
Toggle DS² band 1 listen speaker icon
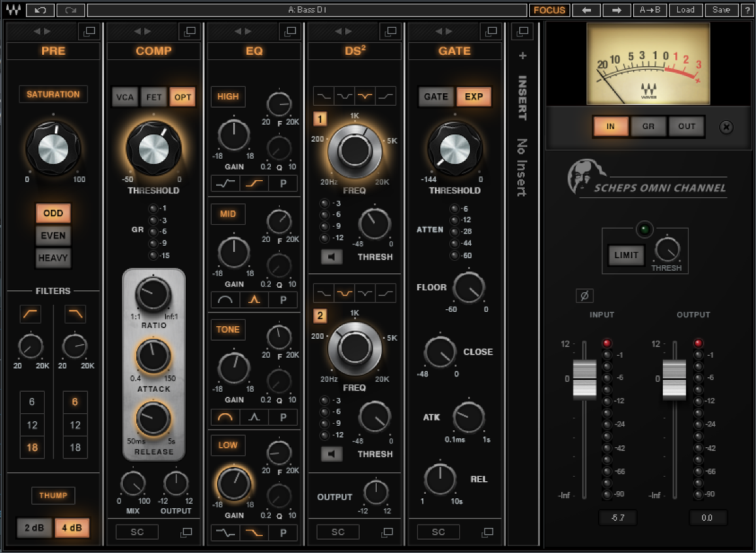tap(331, 256)
